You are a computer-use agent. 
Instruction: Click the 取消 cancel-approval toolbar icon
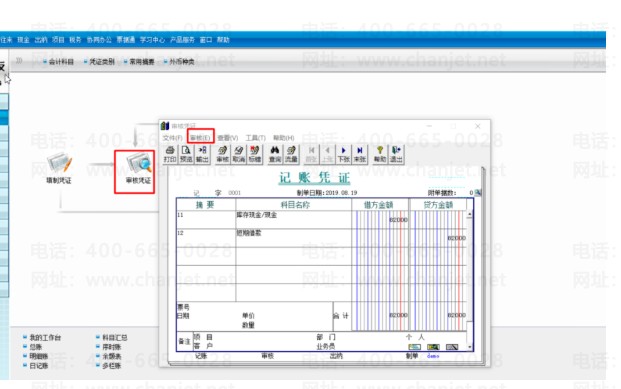(238, 154)
